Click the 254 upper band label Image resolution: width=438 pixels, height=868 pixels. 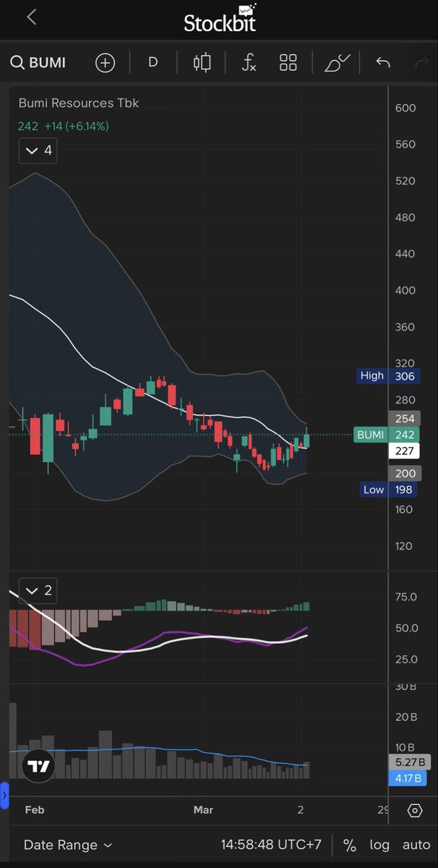click(403, 419)
